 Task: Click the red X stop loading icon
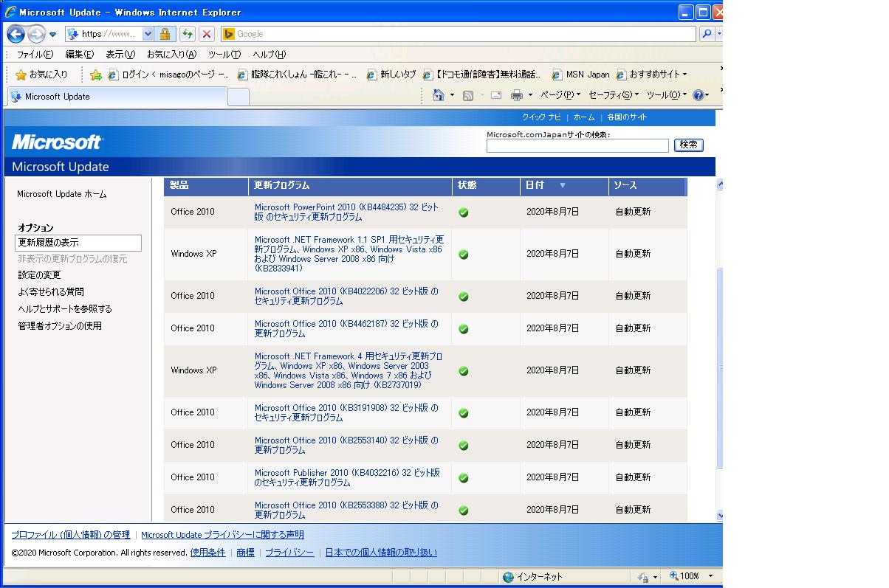[x=207, y=34]
